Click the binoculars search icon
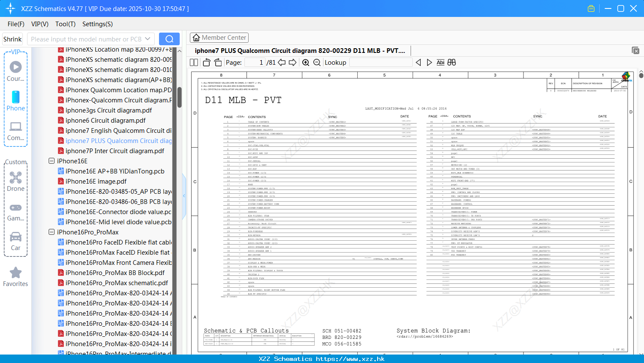The width and height of the screenshot is (644, 363). click(452, 63)
